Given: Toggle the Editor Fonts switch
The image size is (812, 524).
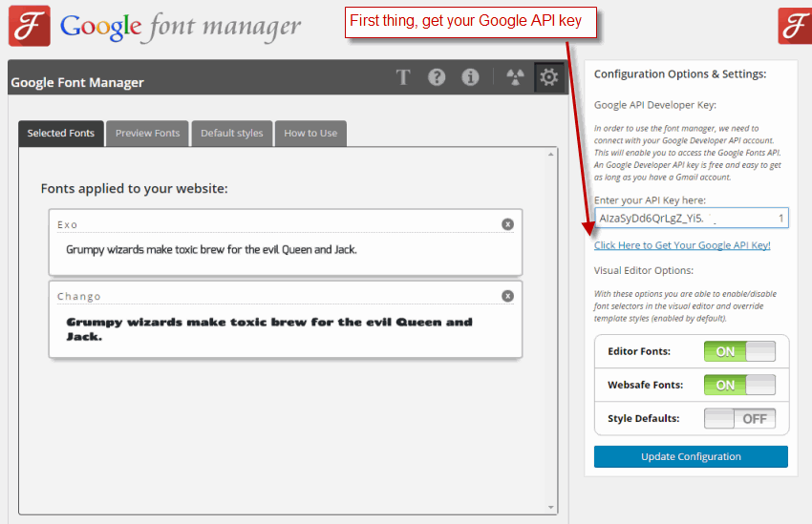Looking at the screenshot, I should point(739,351).
